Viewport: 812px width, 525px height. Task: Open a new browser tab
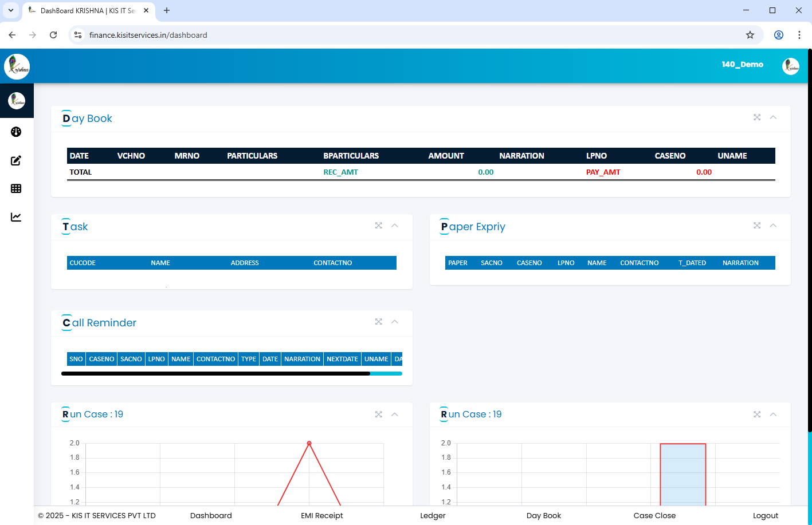[x=167, y=10]
